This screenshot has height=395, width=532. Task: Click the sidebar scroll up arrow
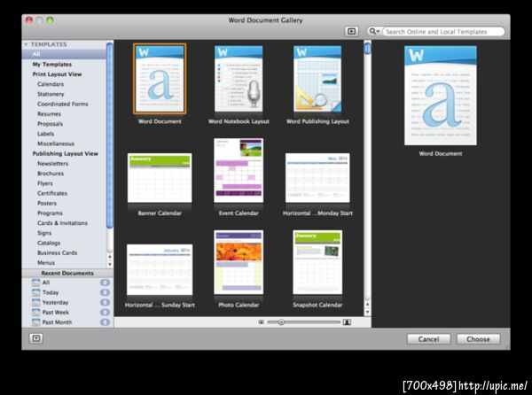coord(110,257)
